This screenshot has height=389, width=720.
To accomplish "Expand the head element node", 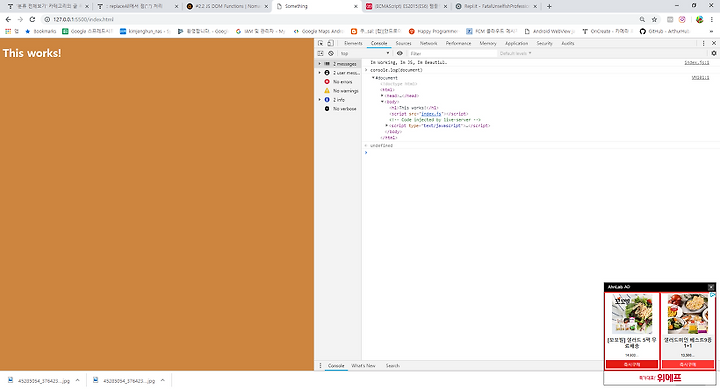I will [382, 96].
